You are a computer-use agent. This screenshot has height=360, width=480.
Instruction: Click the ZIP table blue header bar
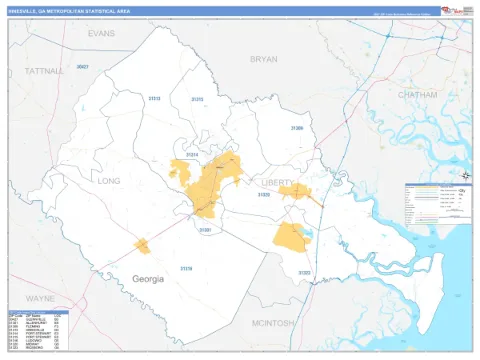pos(38,312)
